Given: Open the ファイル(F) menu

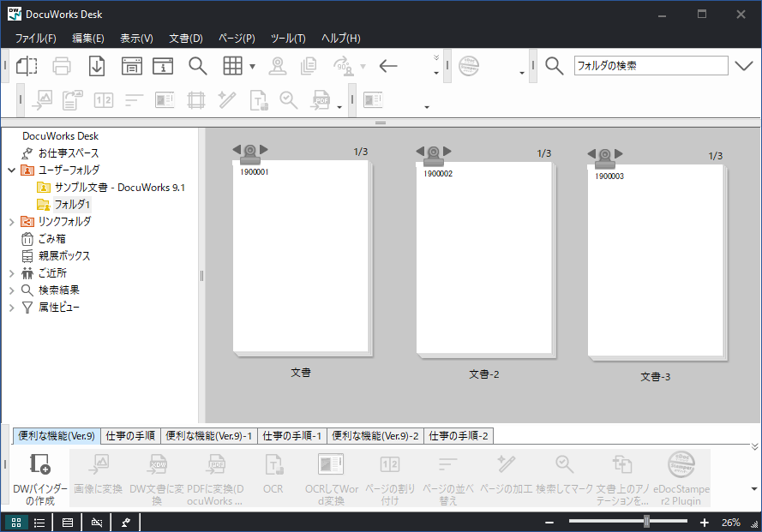Looking at the screenshot, I should tap(35, 38).
